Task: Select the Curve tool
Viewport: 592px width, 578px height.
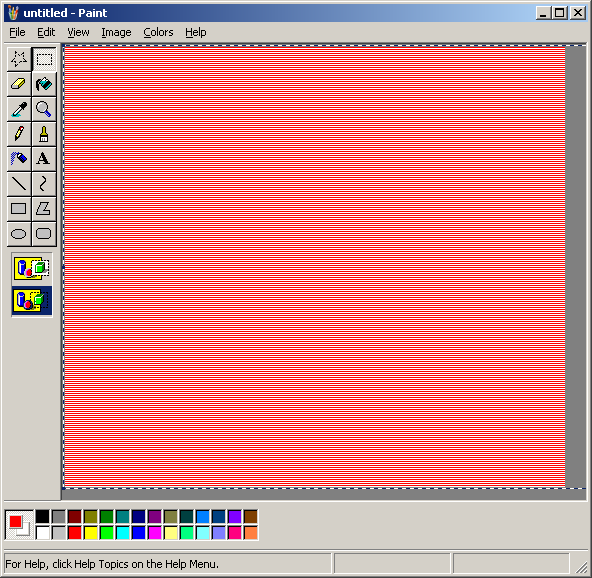Action: click(x=44, y=183)
